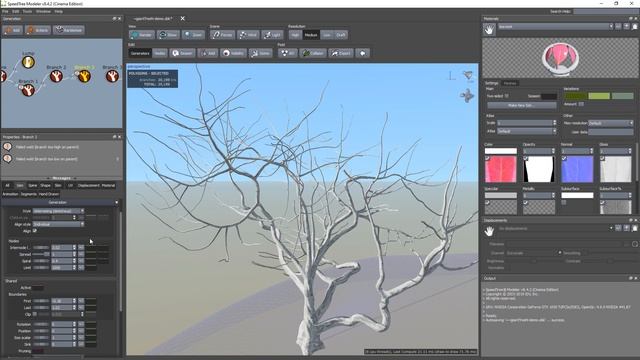Toggle the Color map checkbox
This screenshot has width=640, height=360.
pyautogui.click(x=487, y=158)
